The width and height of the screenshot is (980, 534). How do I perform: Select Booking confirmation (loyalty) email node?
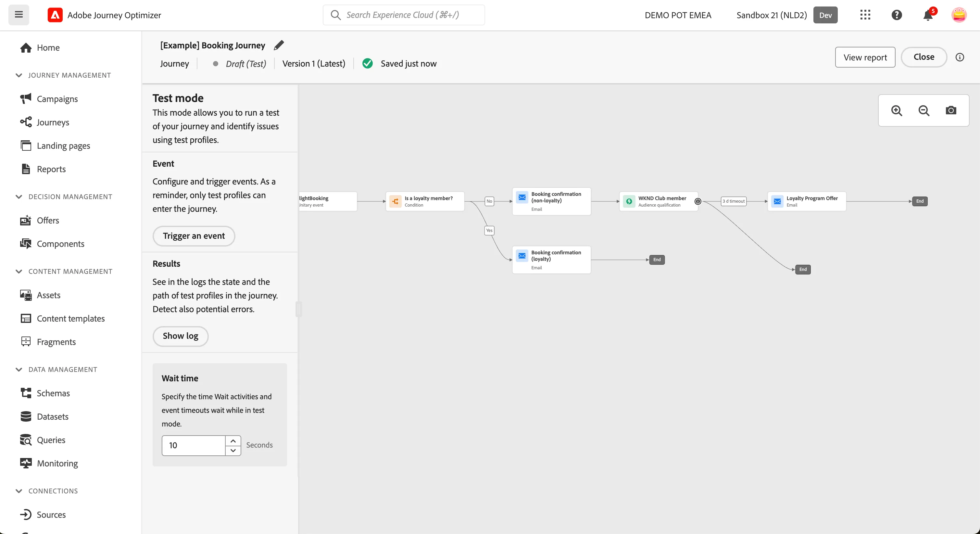pos(552,260)
